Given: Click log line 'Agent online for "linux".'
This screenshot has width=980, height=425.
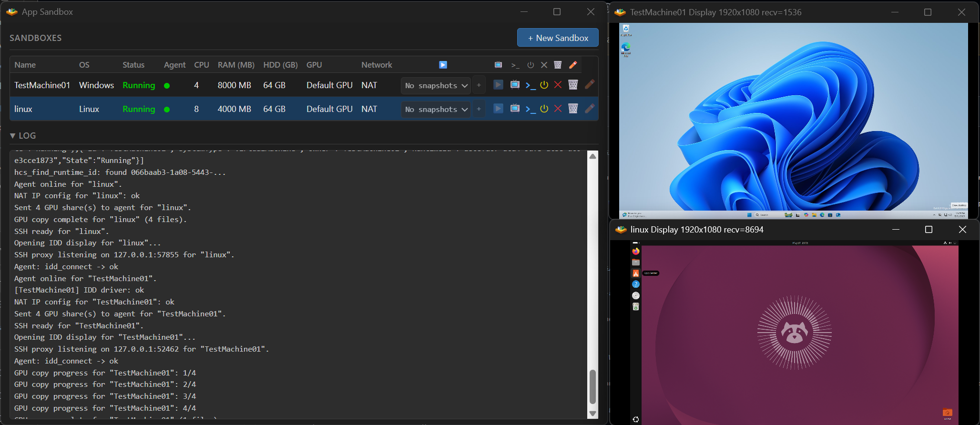Looking at the screenshot, I should (x=68, y=184).
